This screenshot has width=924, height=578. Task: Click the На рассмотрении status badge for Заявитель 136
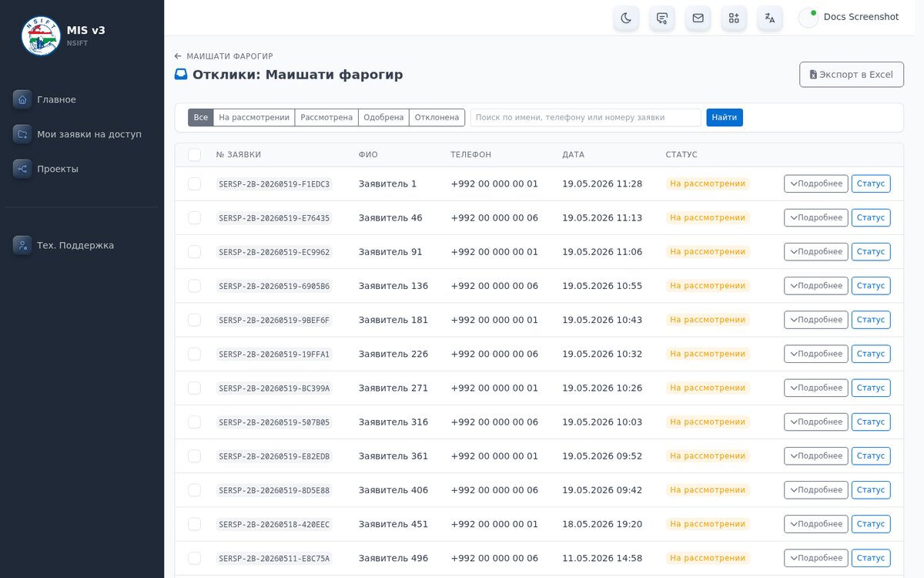(x=708, y=286)
